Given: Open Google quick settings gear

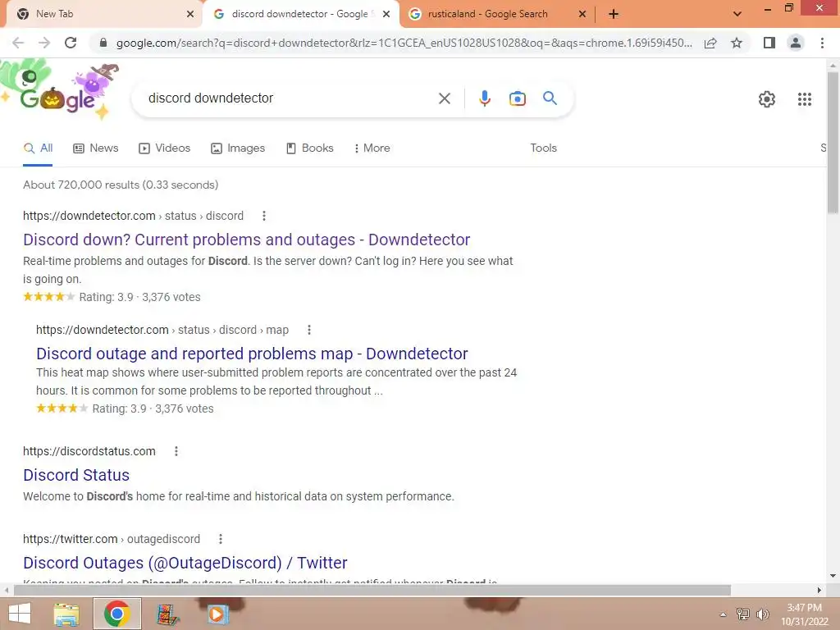Looking at the screenshot, I should [767, 99].
